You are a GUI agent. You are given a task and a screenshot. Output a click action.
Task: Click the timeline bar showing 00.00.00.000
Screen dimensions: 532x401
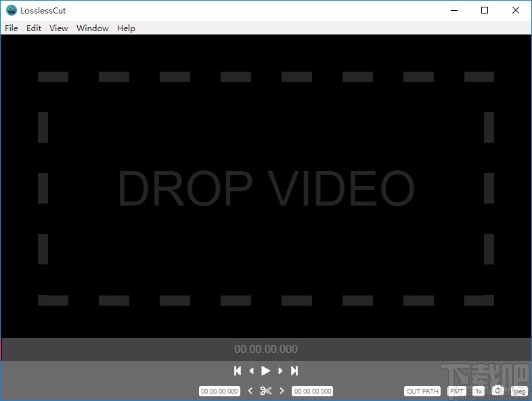pos(266,349)
